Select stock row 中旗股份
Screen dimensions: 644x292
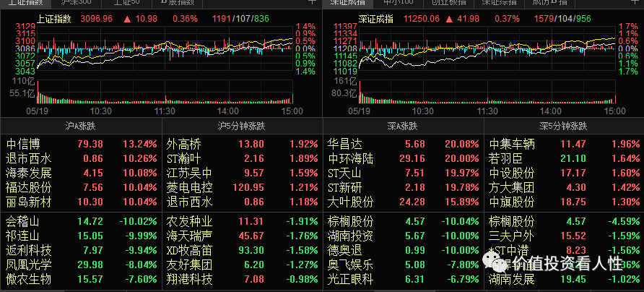coord(564,202)
